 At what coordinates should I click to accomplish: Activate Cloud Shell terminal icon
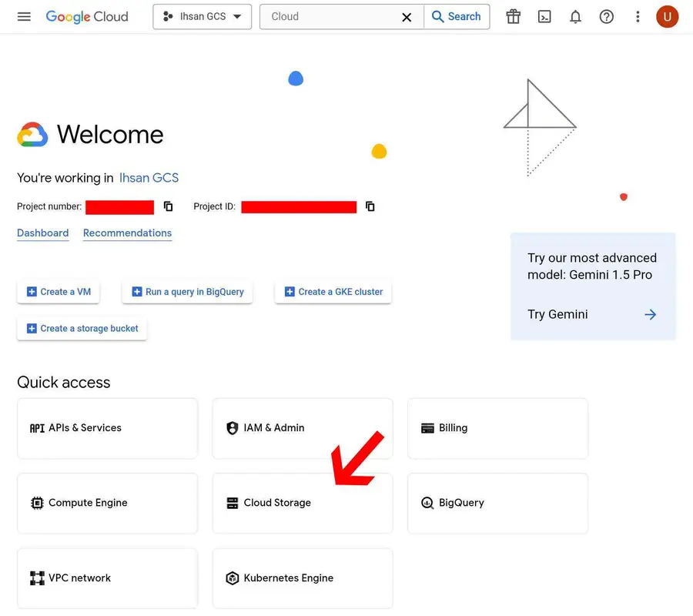[x=544, y=16]
